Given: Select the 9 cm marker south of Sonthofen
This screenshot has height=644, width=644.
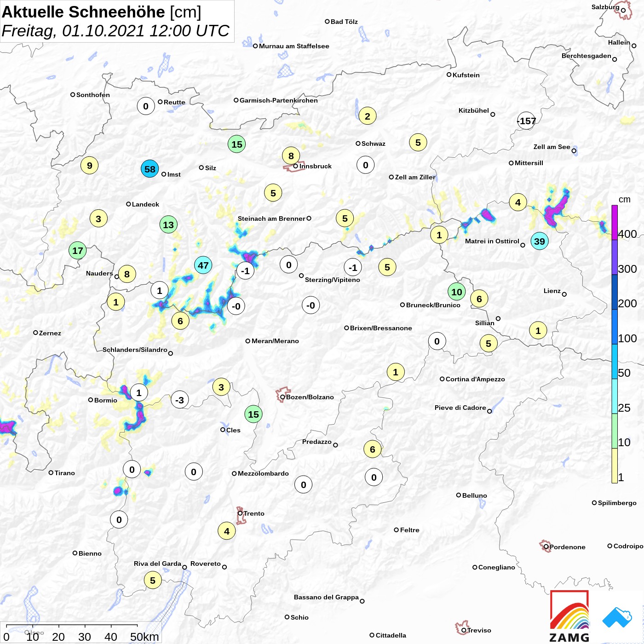Looking at the screenshot, I should click(x=90, y=165).
